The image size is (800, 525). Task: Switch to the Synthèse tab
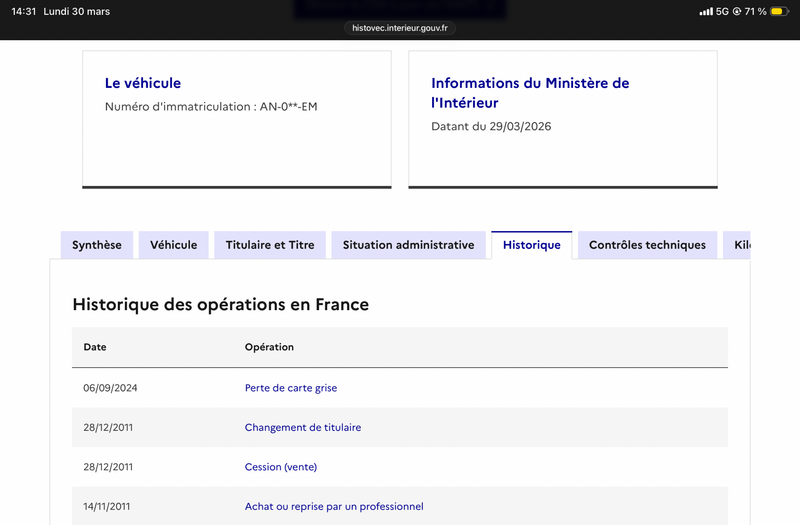coord(97,245)
